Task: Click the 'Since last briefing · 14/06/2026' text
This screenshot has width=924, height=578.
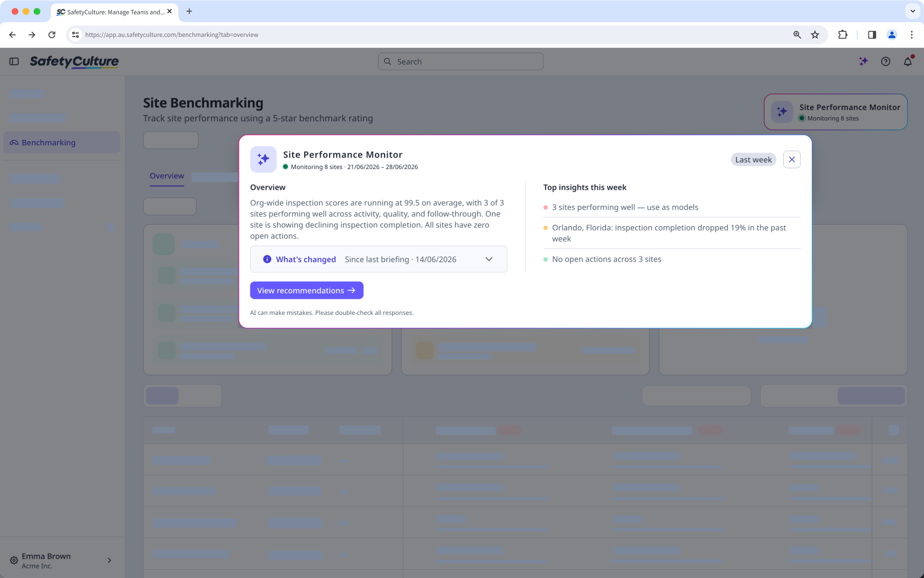Action: pos(400,259)
